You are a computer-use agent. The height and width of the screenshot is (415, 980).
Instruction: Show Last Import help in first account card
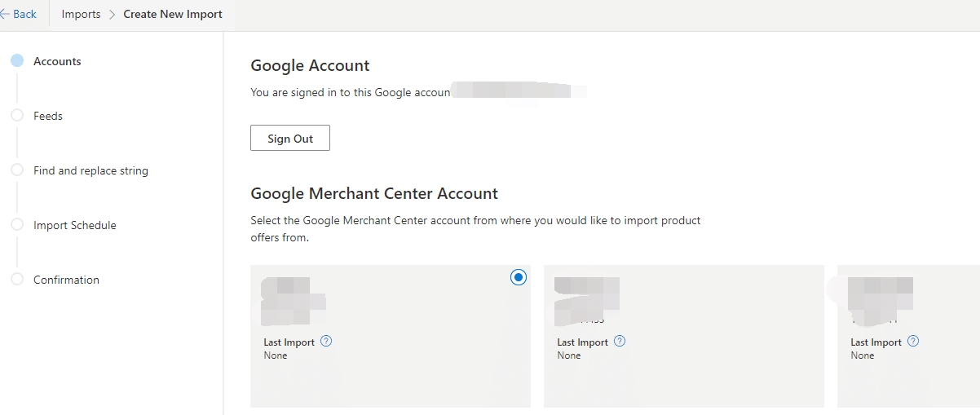[326, 342]
